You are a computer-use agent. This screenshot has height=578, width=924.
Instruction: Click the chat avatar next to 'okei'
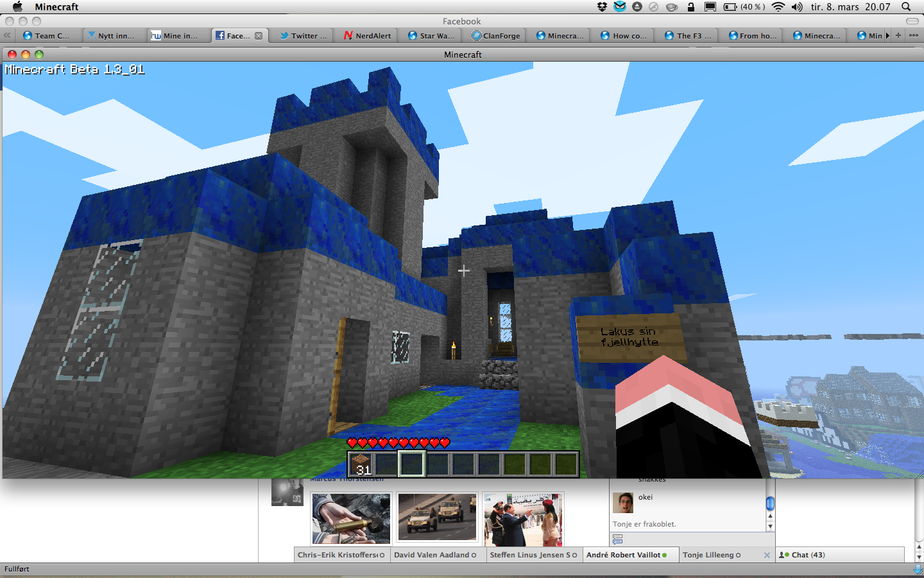coord(623,503)
